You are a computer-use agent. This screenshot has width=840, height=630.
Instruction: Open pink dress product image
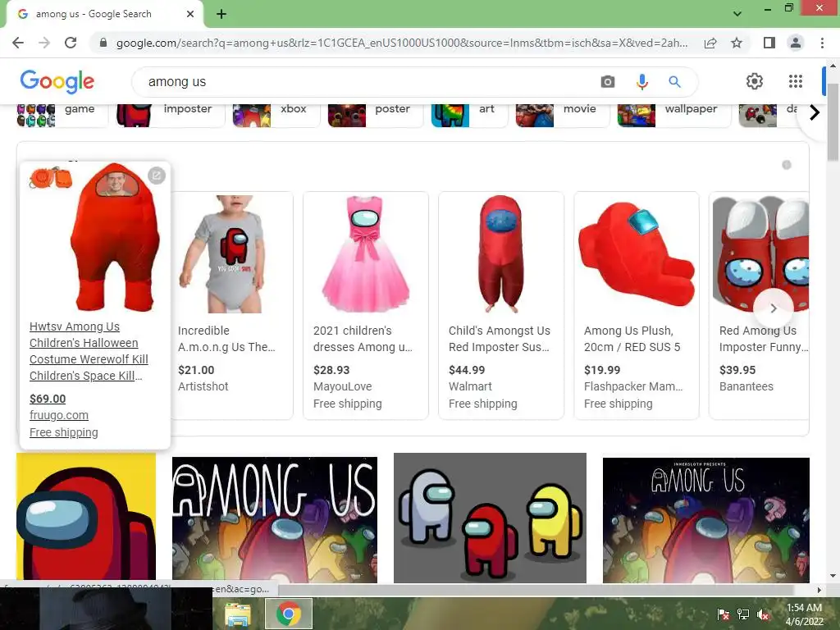(366, 253)
